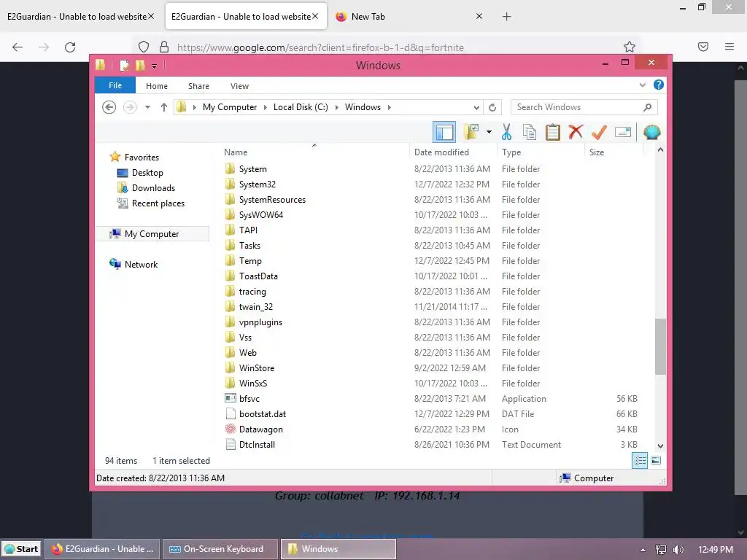Select the DtcInstall text document

coord(257,444)
